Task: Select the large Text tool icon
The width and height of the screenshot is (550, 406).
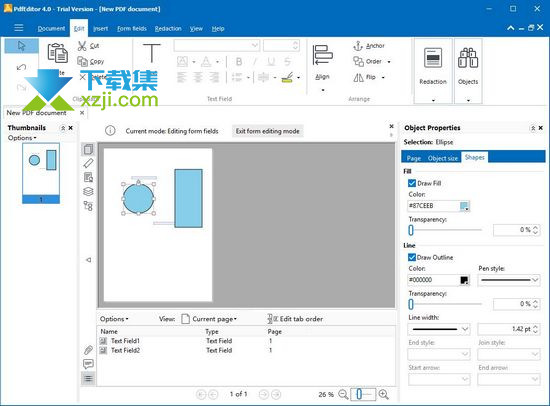Action: point(152,53)
